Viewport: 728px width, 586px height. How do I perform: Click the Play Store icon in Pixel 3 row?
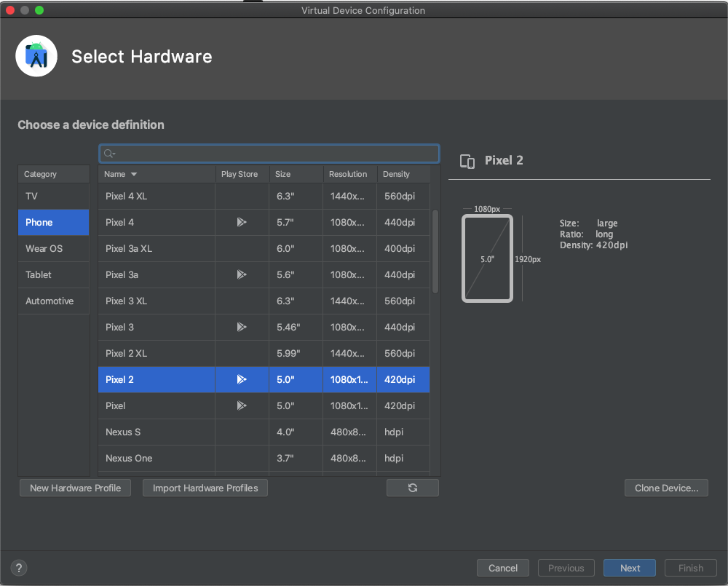pyautogui.click(x=242, y=328)
